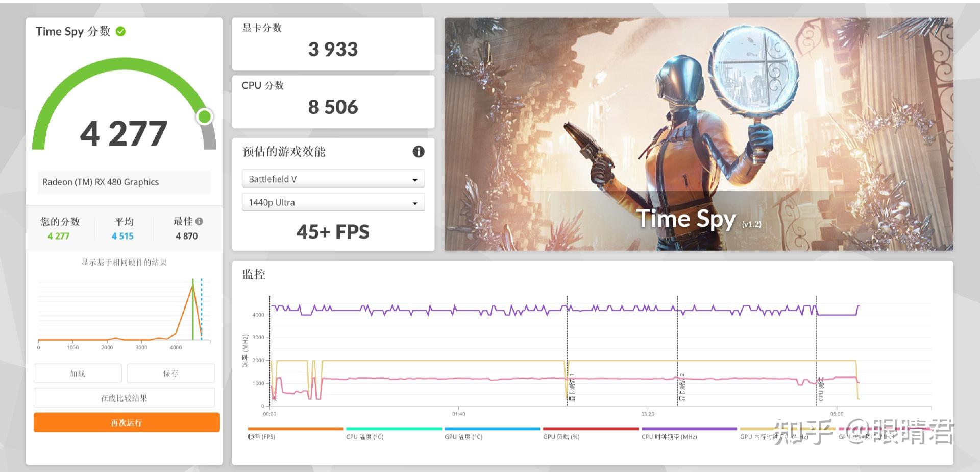Click the 05:00 time axis label
This screenshot has width=980, height=472.
837,414
